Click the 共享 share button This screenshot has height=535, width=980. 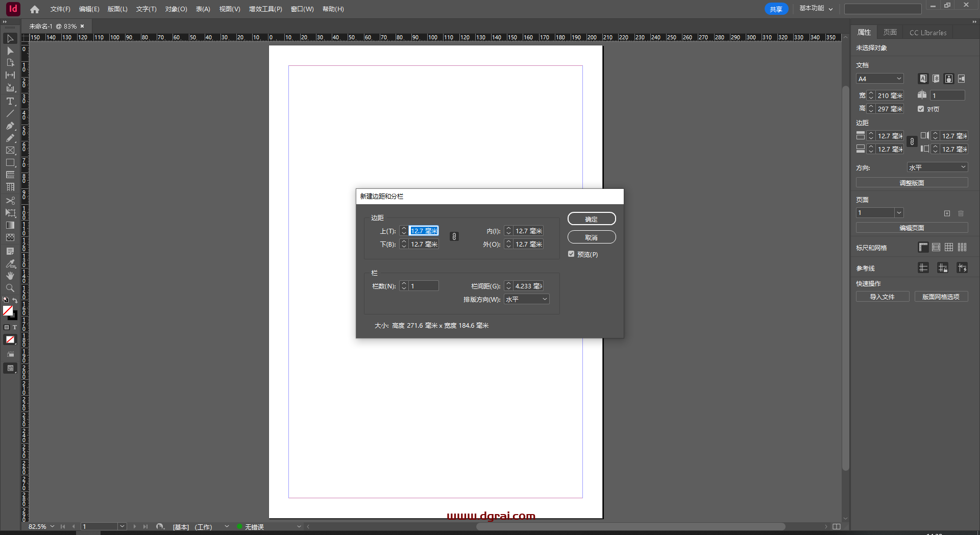776,9
